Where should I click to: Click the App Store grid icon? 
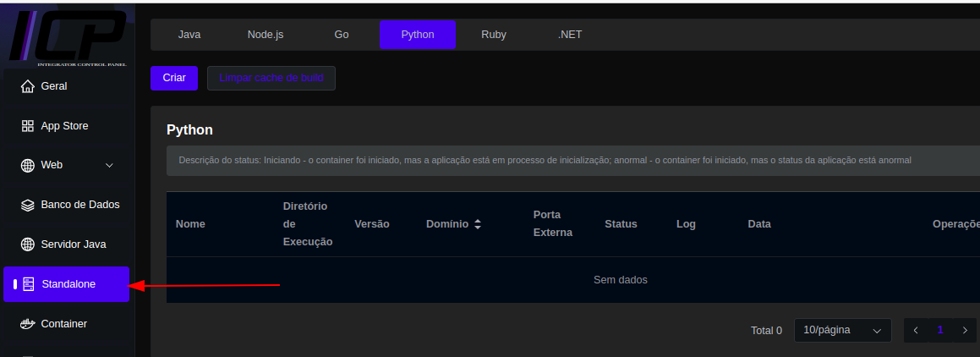tap(27, 126)
